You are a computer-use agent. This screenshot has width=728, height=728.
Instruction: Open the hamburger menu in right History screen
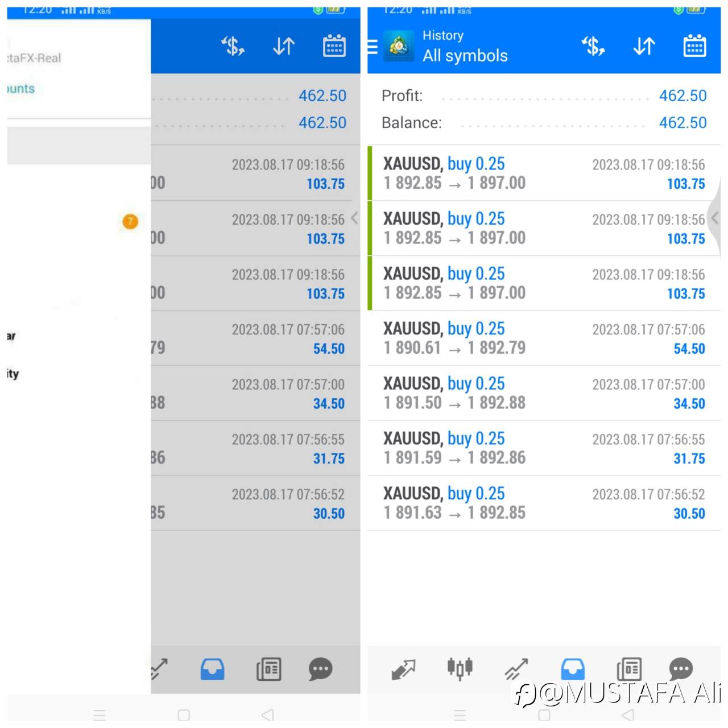[x=373, y=47]
